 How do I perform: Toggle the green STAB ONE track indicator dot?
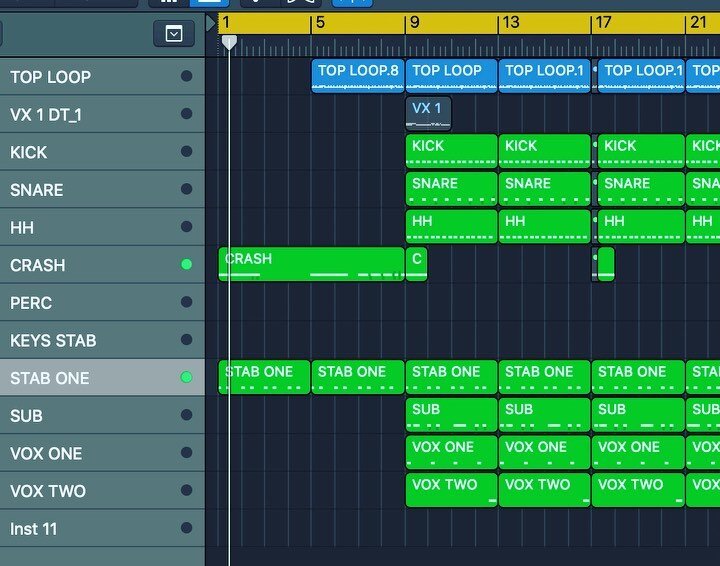[186, 377]
